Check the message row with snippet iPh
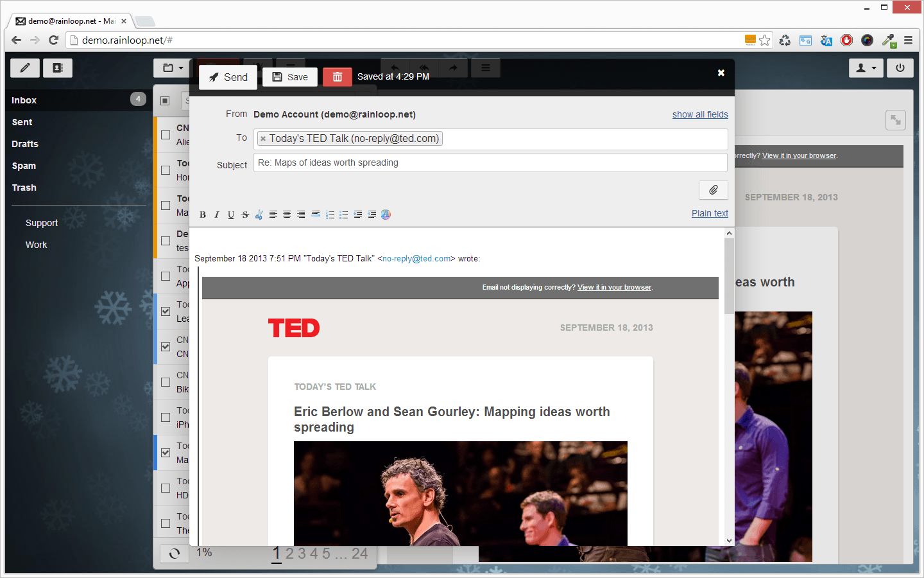This screenshot has height=578, width=924. [x=166, y=417]
